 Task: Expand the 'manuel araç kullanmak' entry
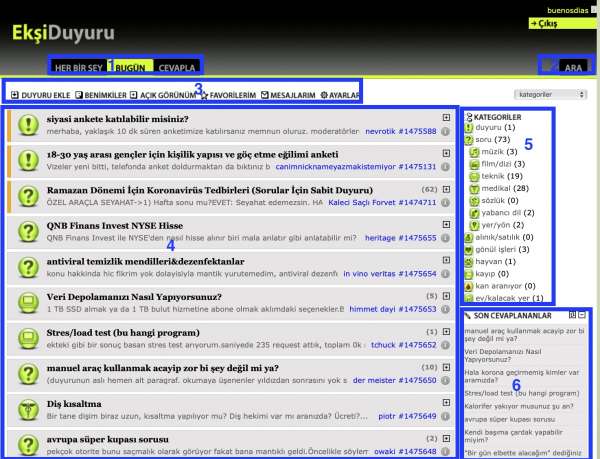(446, 367)
